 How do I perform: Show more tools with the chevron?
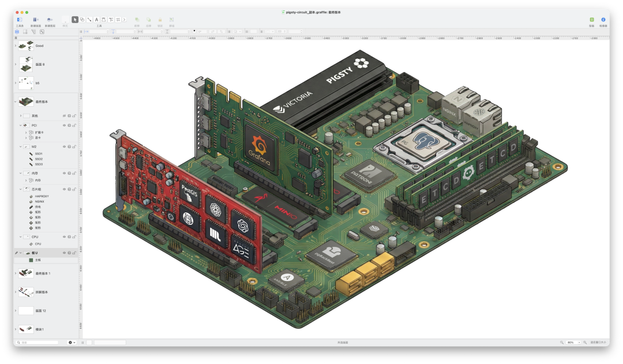coord(125,20)
